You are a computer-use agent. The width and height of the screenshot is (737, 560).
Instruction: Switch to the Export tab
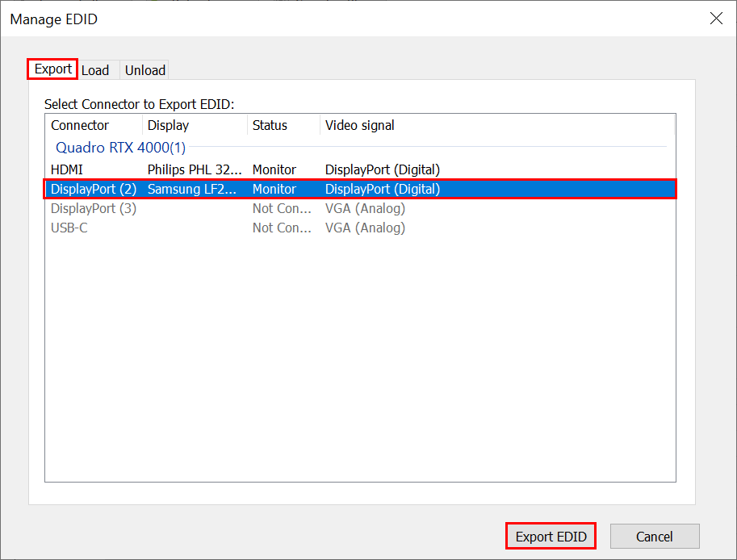[x=53, y=69]
